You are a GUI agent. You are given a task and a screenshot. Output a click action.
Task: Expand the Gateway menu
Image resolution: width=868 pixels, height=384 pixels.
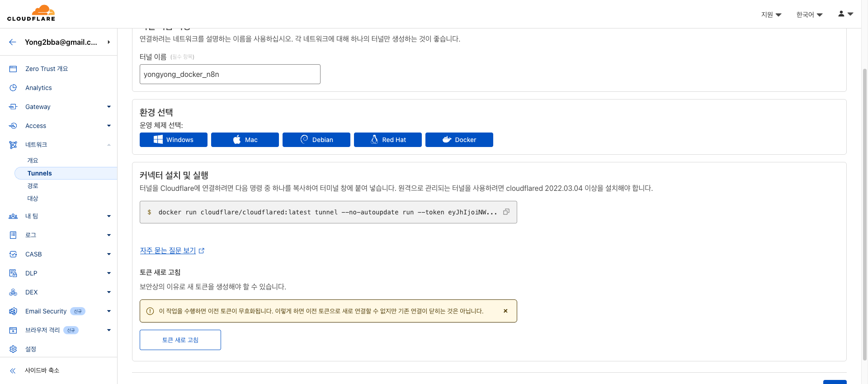(38, 107)
